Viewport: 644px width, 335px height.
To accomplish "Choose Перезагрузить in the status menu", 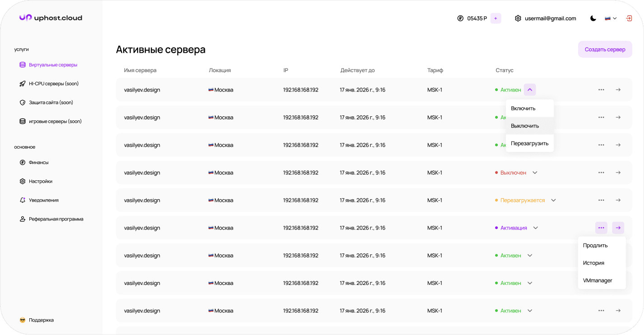I will (529, 143).
